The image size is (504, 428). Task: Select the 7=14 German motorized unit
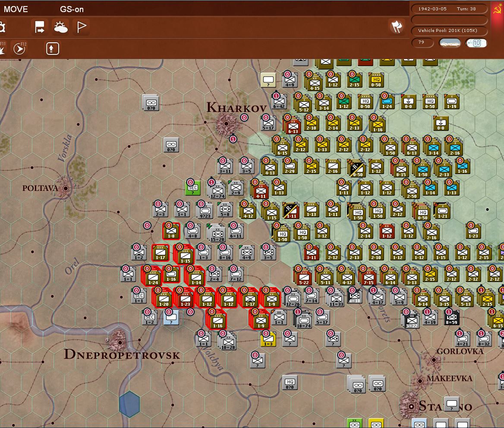pos(311,296)
